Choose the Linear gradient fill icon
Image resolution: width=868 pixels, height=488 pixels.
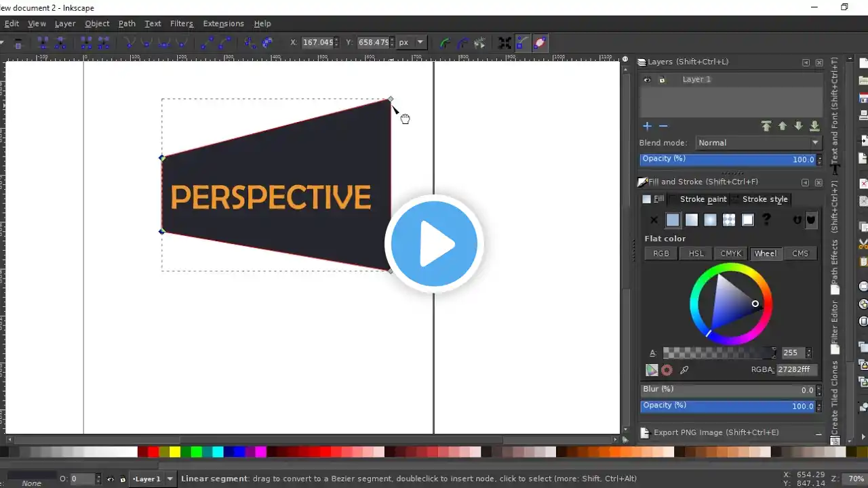tap(691, 220)
